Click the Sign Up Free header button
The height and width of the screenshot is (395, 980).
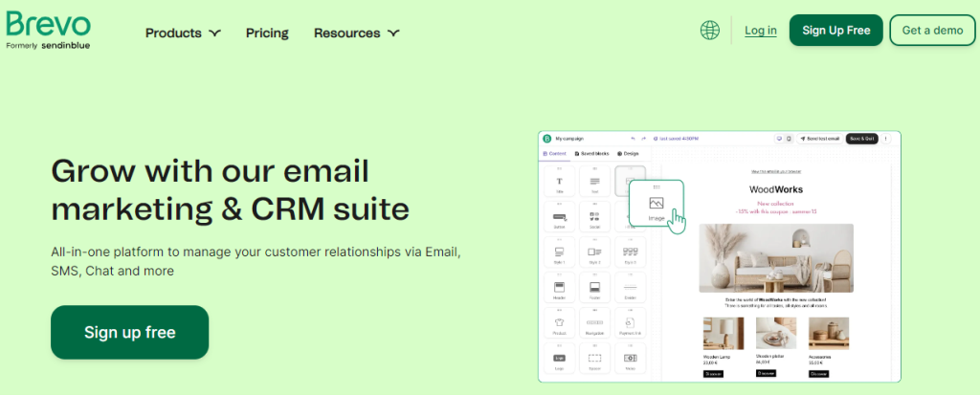836,31
